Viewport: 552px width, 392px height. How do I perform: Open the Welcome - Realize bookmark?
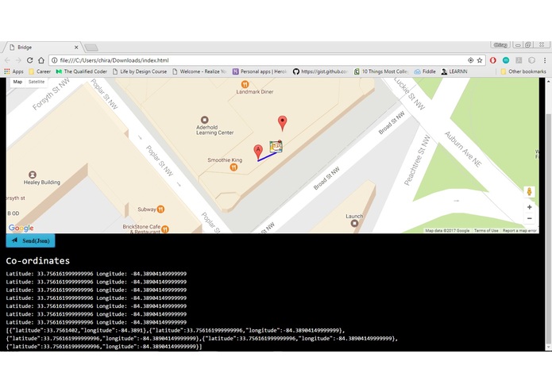(x=199, y=71)
